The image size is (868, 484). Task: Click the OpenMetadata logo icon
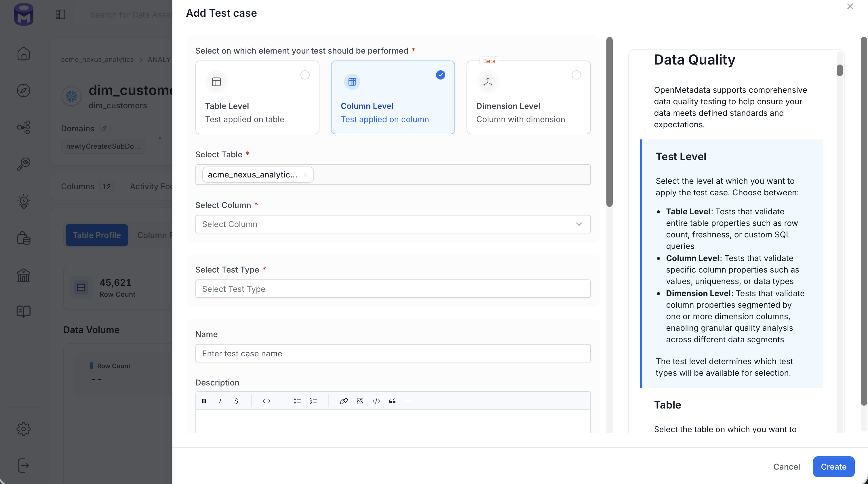coord(24,14)
